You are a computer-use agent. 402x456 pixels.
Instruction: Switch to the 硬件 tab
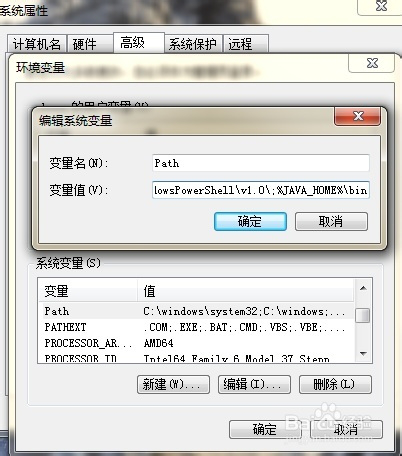point(89,44)
